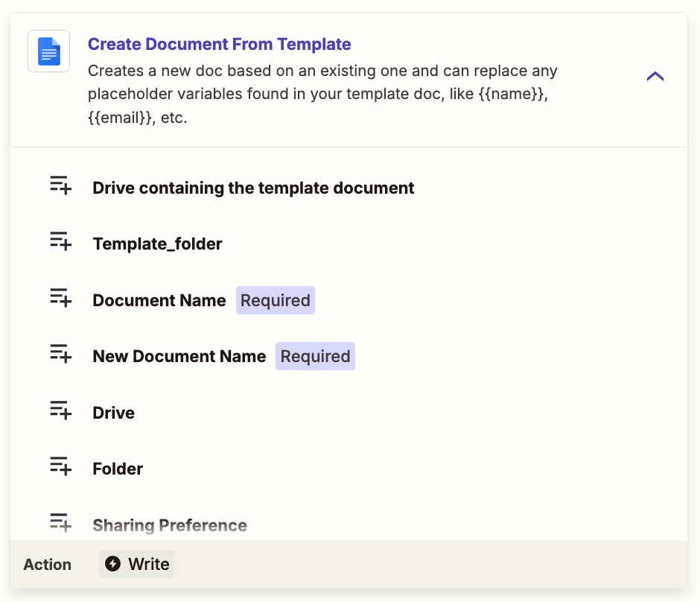The height and width of the screenshot is (602, 700).
Task: Click the add-field icon beside Drive
Action: coord(61,410)
